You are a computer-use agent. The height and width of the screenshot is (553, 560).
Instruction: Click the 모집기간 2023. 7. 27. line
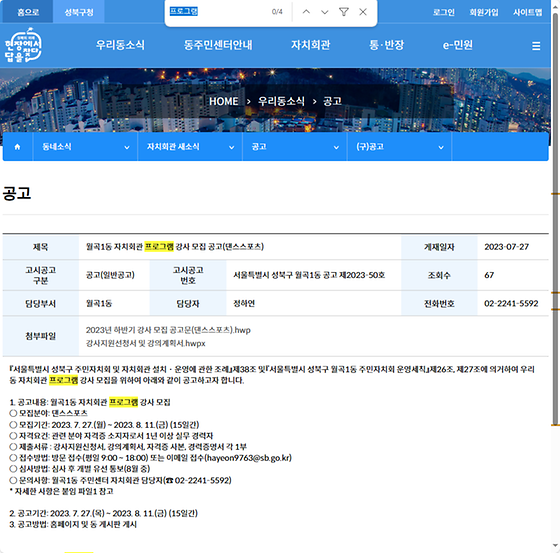(x=104, y=425)
